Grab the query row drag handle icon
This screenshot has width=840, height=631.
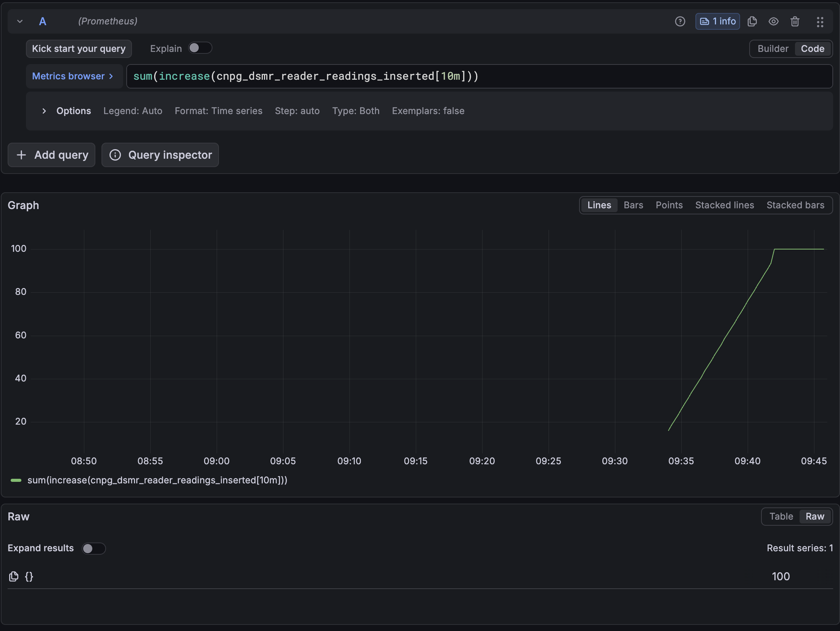pos(820,22)
